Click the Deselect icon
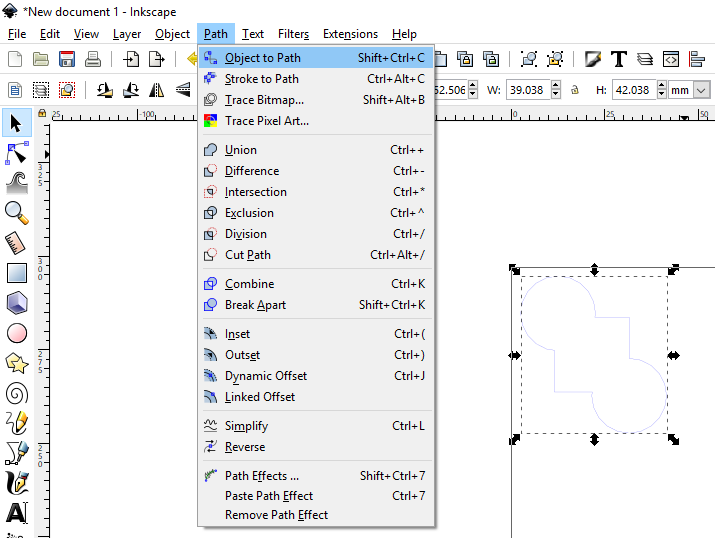This screenshot has width=715, height=538. pos(67,90)
